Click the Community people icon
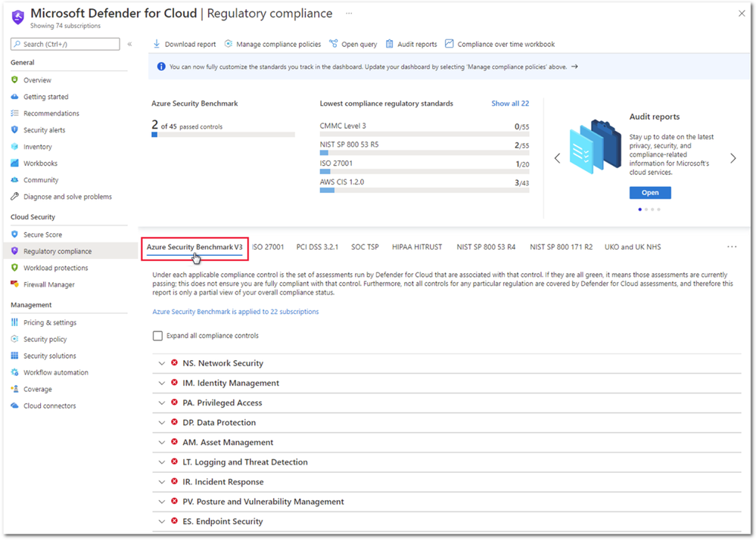Screen dimensions: 756x541 pyautogui.click(x=14, y=180)
